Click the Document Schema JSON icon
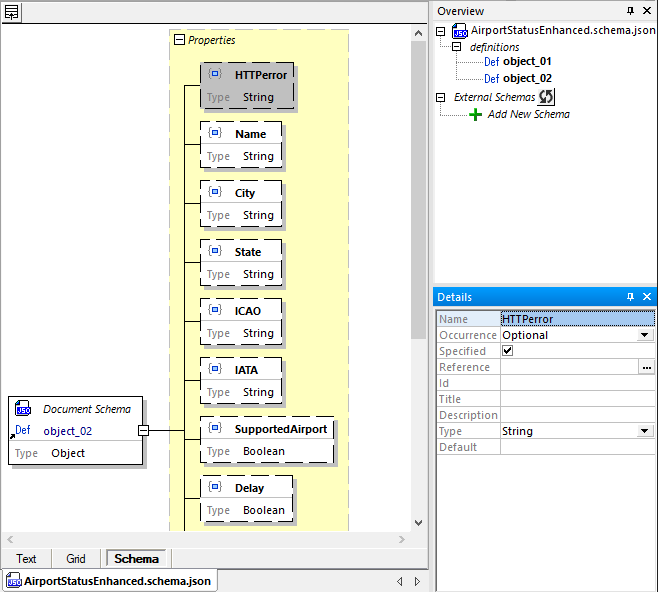Viewport: 658px width, 592px height. tap(23, 409)
